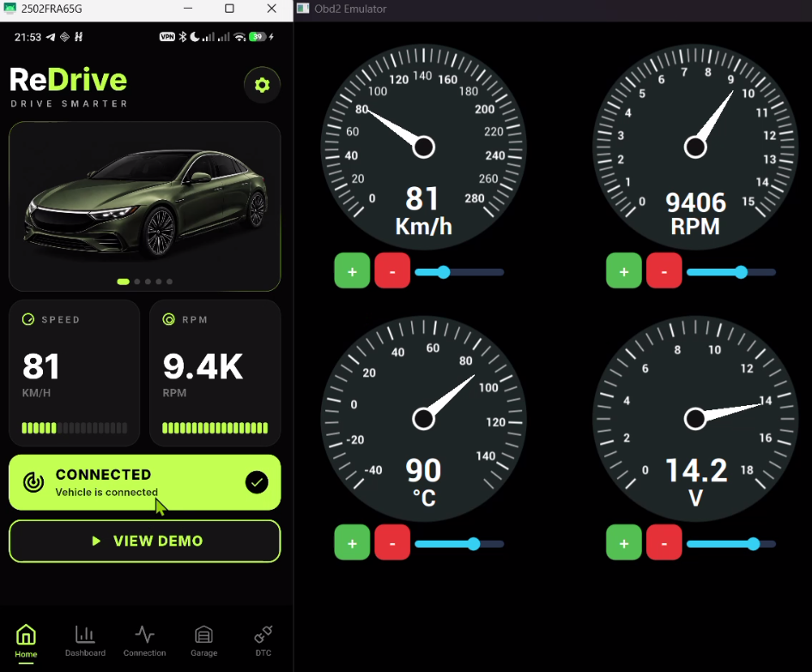The height and width of the screenshot is (672, 812).
Task: Click the Obd2 Emulator window title icon
Action: (303, 9)
